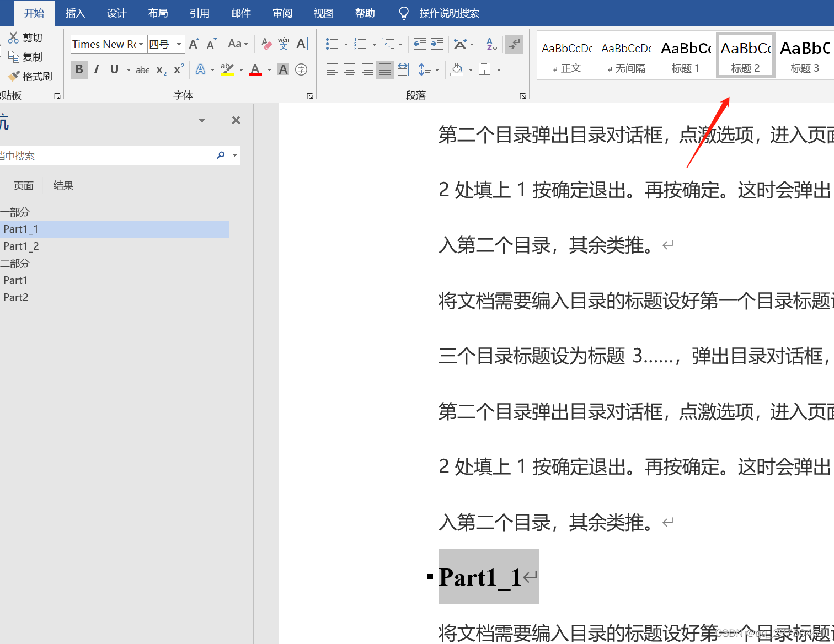Image resolution: width=834 pixels, height=644 pixels.
Task: Increase paragraph indent
Action: (x=437, y=44)
